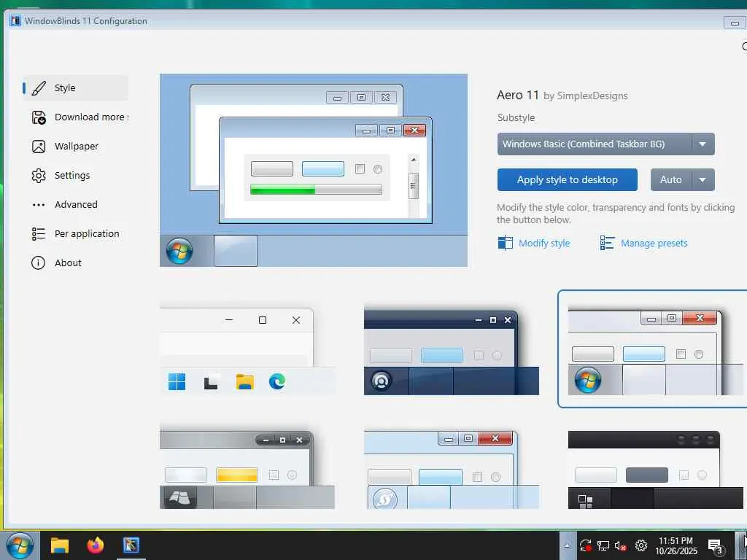Click the network tray icon
This screenshot has height=560, width=747.
[x=603, y=545]
